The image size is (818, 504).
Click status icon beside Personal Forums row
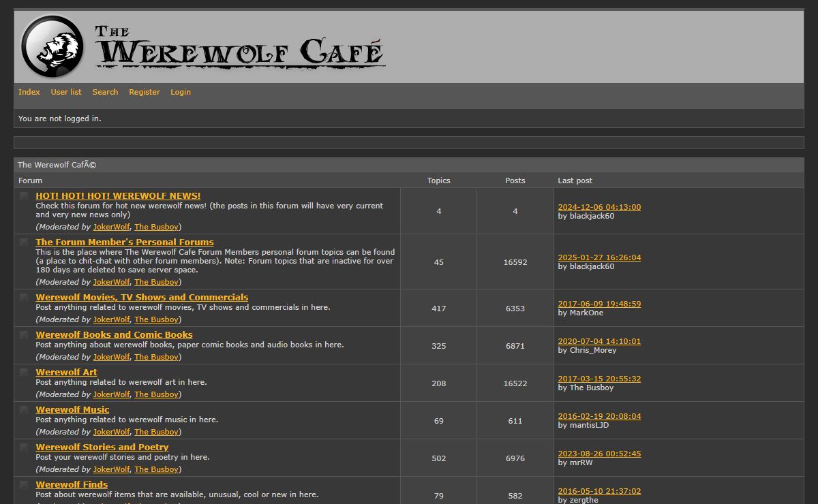click(24, 242)
